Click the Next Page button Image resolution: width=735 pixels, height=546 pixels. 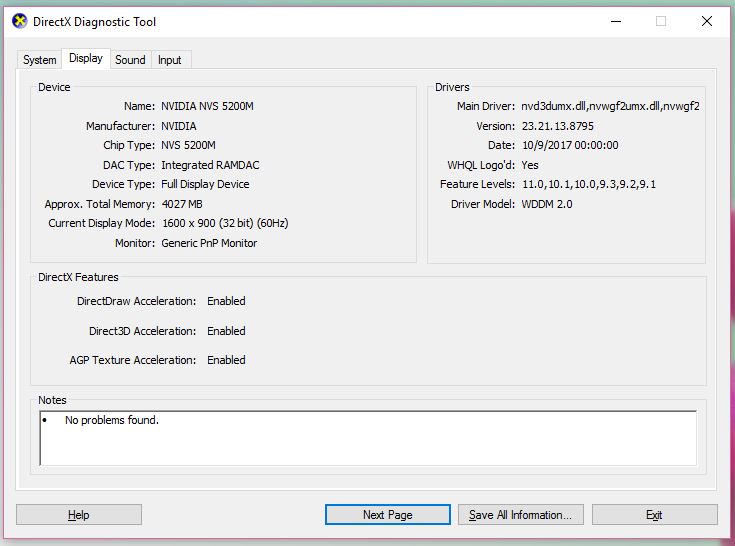pos(387,515)
